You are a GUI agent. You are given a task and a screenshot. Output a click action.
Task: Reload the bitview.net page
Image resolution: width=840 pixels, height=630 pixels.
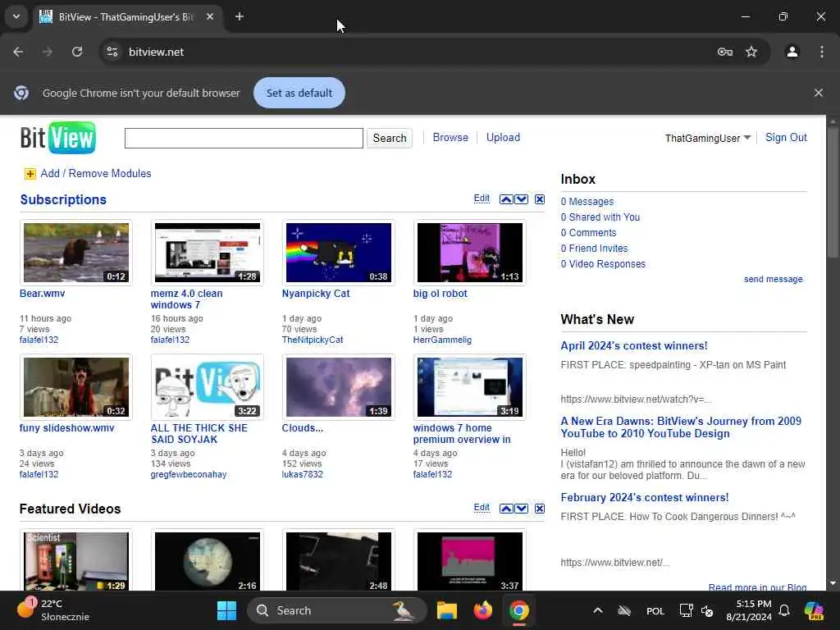point(77,52)
